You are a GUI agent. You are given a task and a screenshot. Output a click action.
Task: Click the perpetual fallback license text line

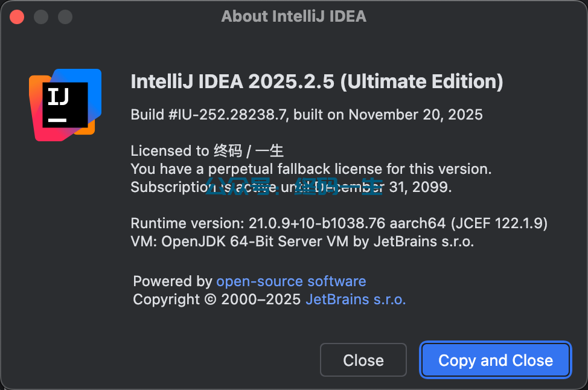tap(311, 168)
